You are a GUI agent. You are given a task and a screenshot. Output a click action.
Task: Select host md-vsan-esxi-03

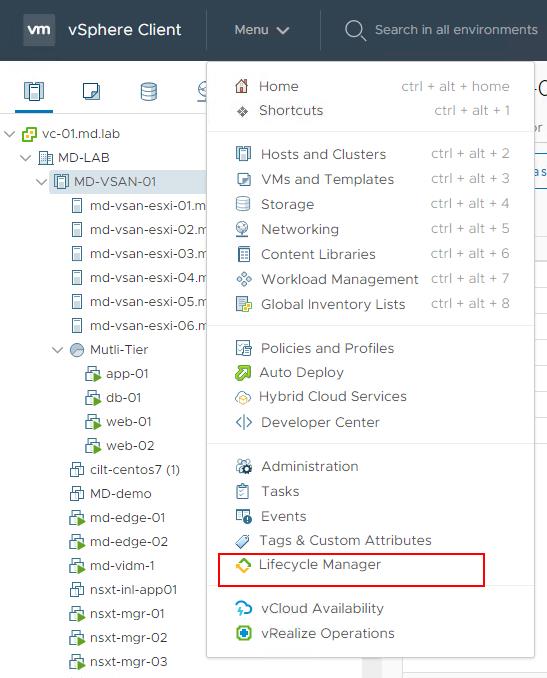(147, 253)
